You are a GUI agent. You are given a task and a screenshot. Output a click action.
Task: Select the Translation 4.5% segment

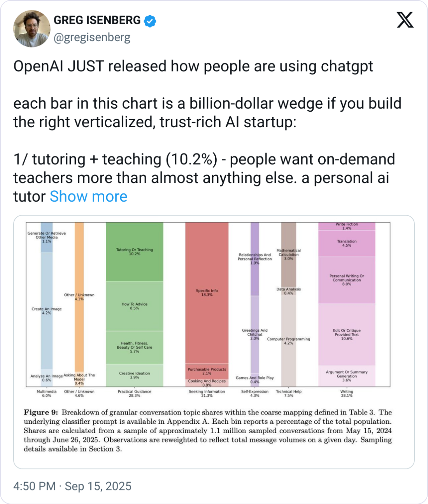[346, 243]
